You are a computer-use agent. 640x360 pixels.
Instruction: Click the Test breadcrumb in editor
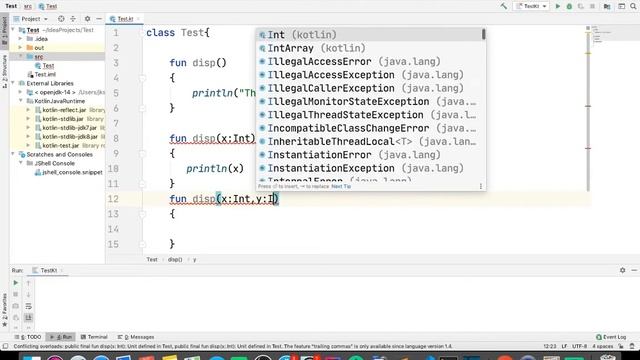152,260
